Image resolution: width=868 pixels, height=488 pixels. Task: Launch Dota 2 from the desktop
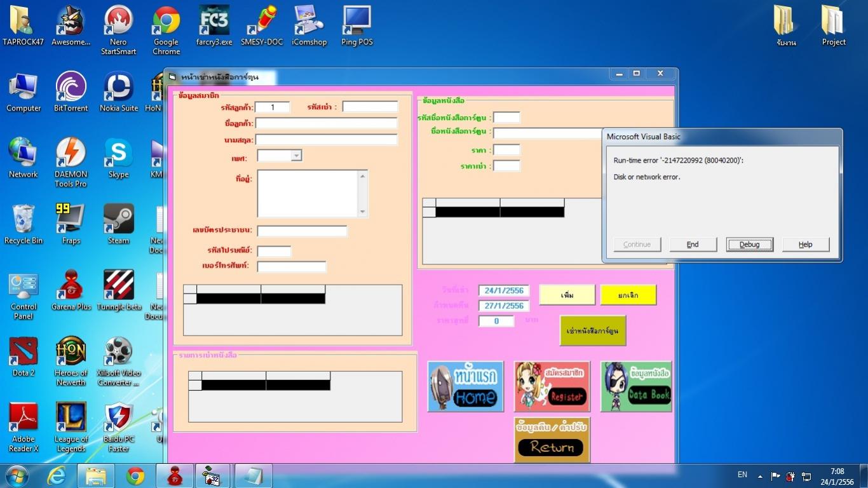pyautogui.click(x=24, y=356)
